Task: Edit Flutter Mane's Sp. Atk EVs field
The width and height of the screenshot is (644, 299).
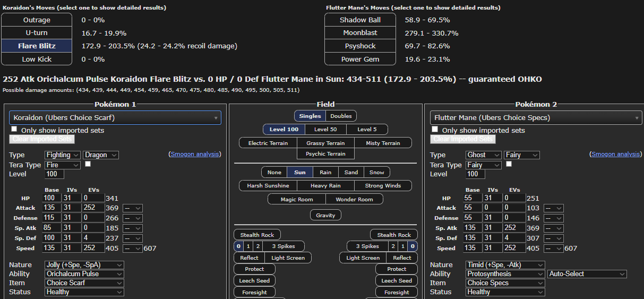Action: pos(513,228)
